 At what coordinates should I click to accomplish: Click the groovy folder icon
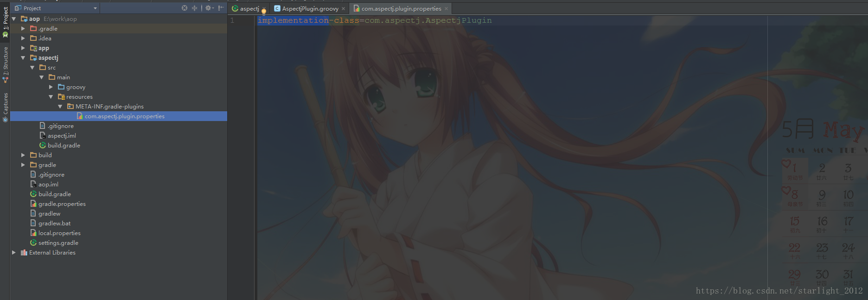coord(61,87)
